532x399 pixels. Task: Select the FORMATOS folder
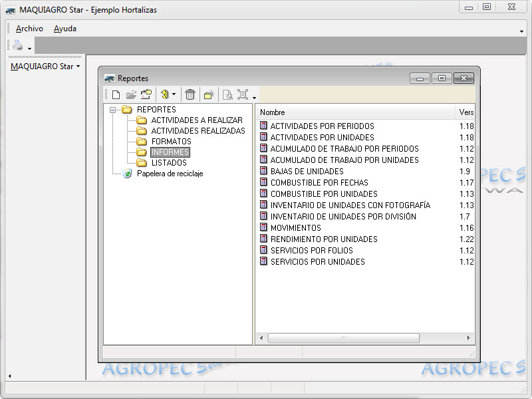[172, 142]
